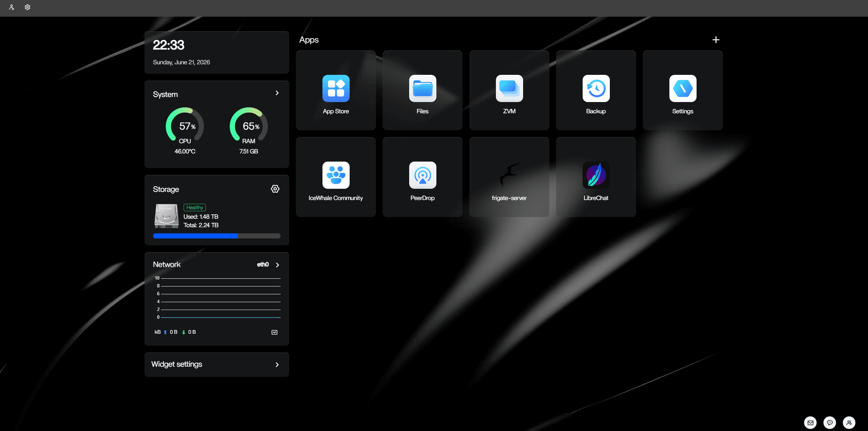Click the storage usage progress bar
Screen dimensions: 868x431
click(217, 236)
